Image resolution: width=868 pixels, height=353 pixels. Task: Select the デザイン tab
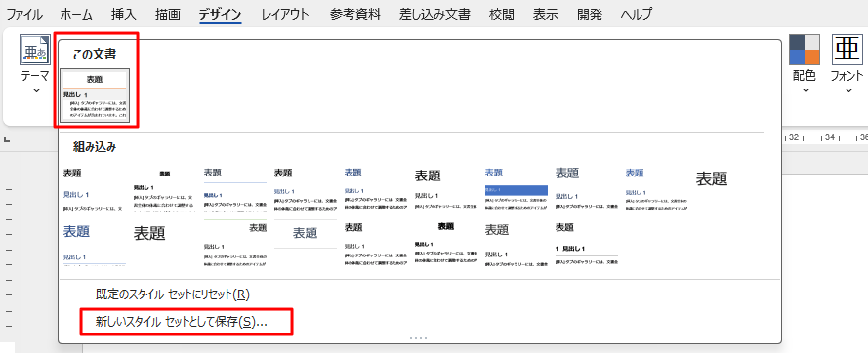pos(221,15)
